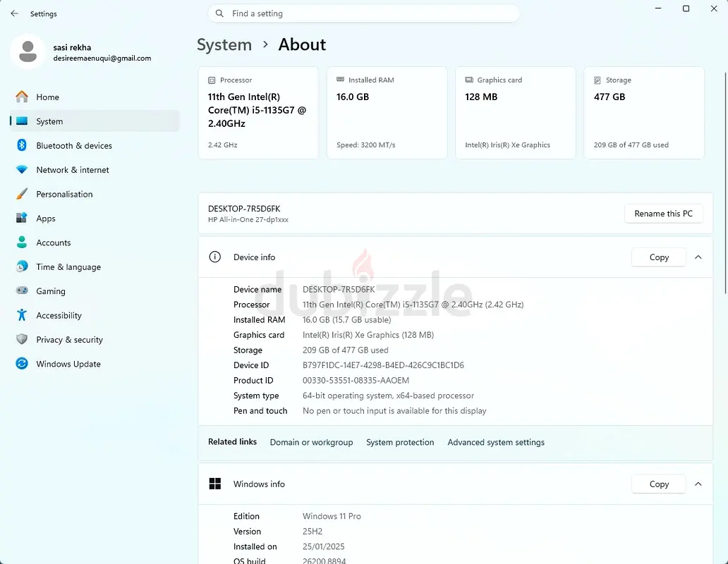Image resolution: width=728 pixels, height=564 pixels.
Task: Open Personalisation settings
Action: click(95, 194)
